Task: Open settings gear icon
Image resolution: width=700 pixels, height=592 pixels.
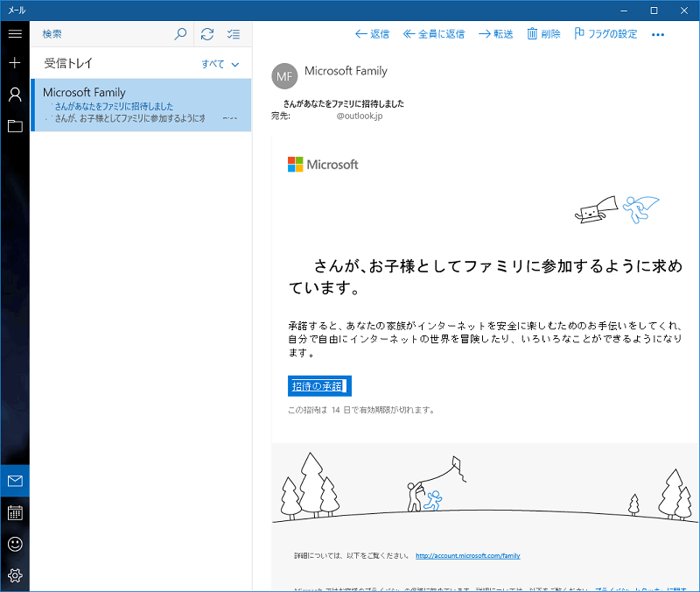Action: [15, 575]
